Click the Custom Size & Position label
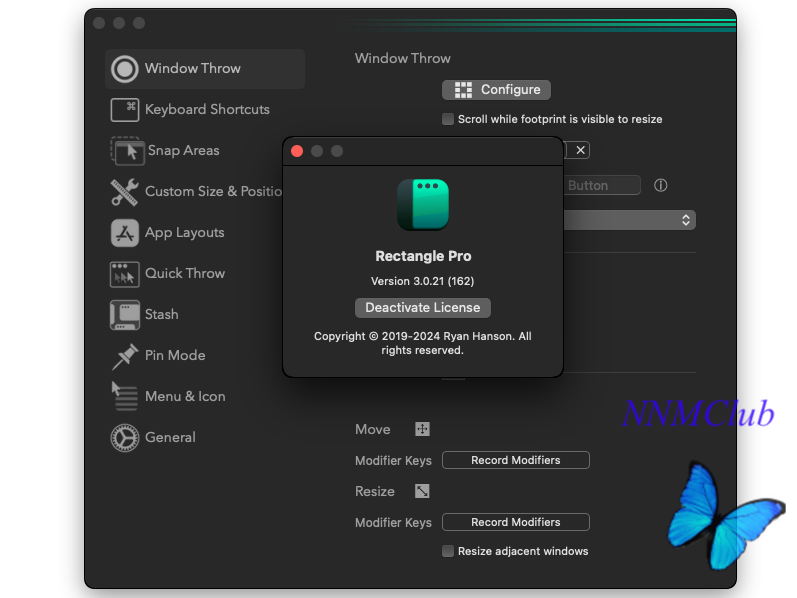 point(213,192)
